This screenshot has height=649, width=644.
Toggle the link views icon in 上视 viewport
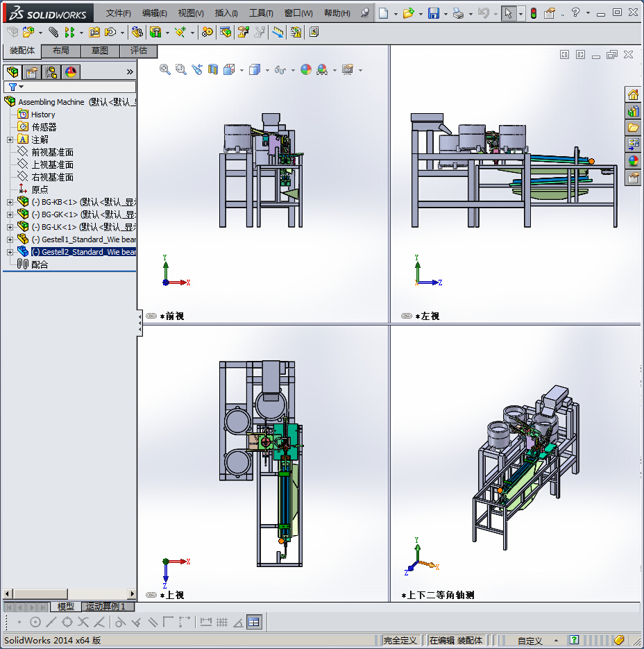pos(151,595)
